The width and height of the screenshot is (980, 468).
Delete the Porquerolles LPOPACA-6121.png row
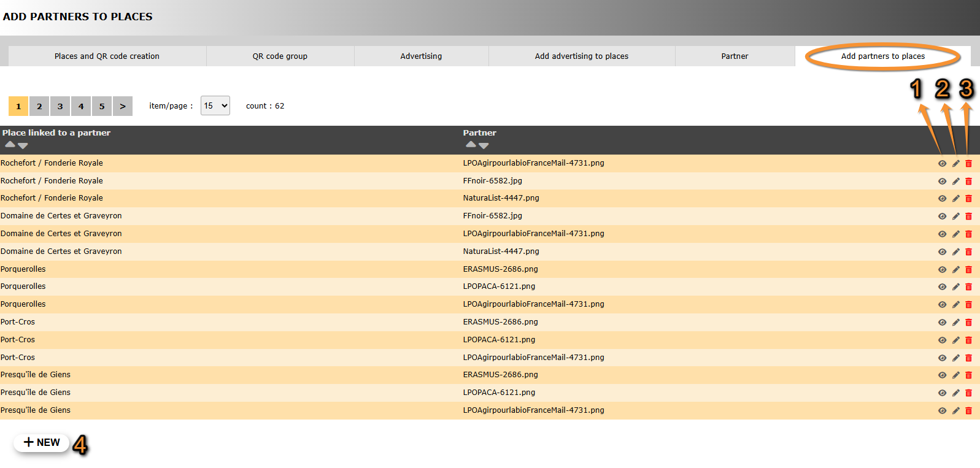pyautogui.click(x=968, y=287)
